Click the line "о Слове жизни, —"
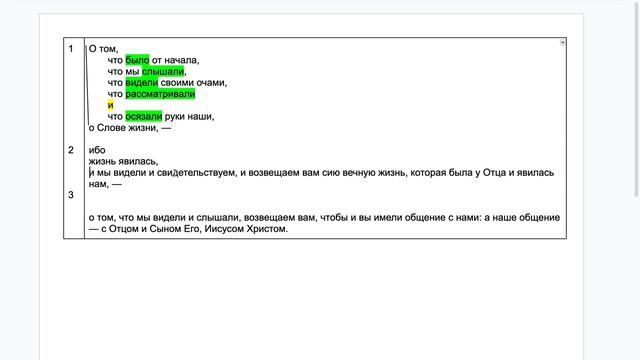This screenshot has height=360, width=640. [130, 128]
